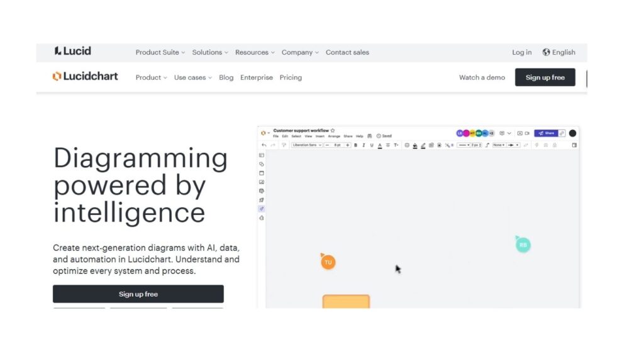644x362 pixels.
Task: Open the Arrange menu in editor
Action: 333,136
